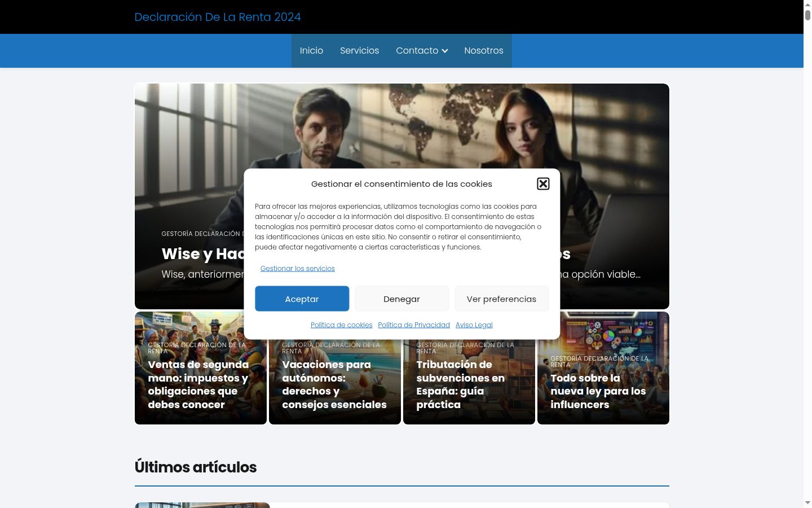Expand the Contacto submenu chevron
Image resolution: width=812 pixels, height=508 pixels.
[x=445, y=51]
